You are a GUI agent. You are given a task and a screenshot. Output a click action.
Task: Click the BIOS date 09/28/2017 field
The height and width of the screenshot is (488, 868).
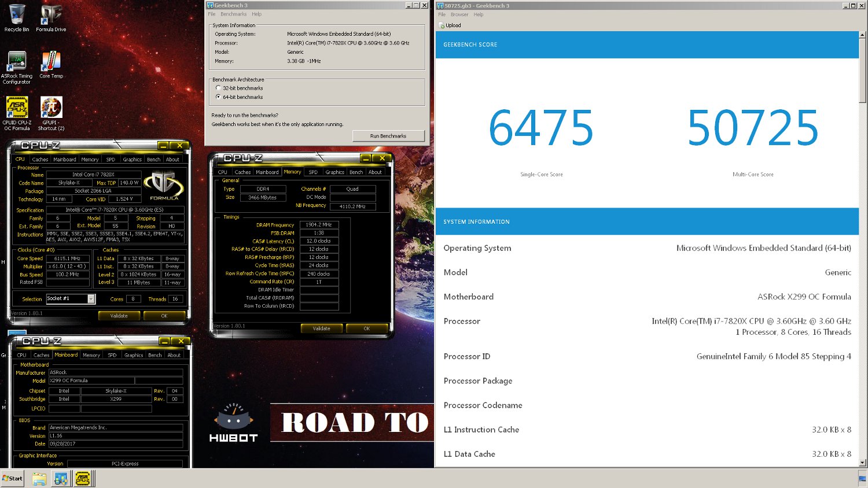click(x=116, y=444)
